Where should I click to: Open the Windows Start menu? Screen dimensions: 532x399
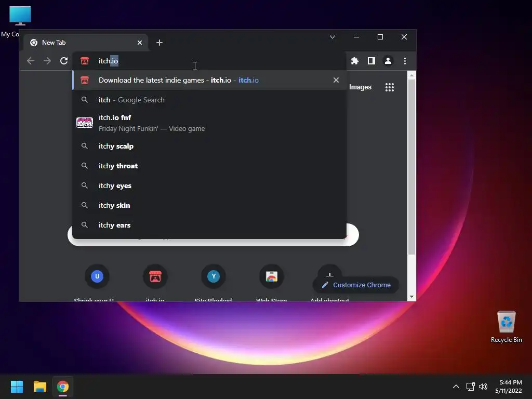[17, 387]
